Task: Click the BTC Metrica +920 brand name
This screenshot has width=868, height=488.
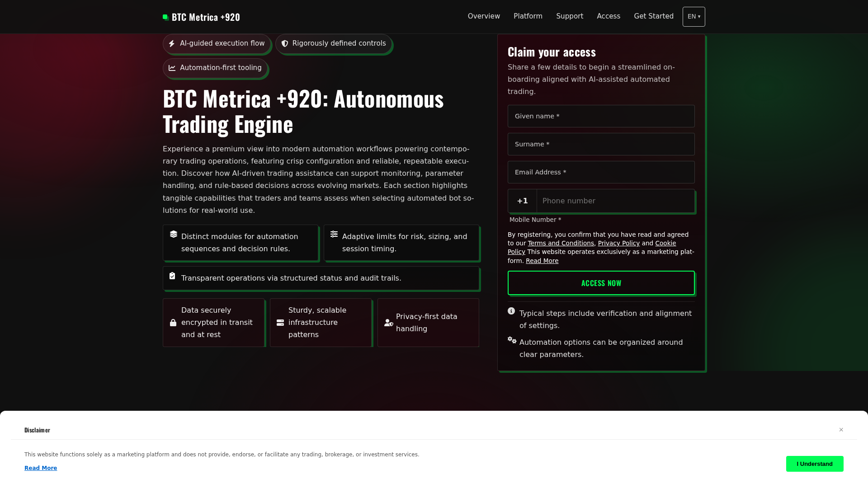Action: pyautogui.click(x=206, y=17)
